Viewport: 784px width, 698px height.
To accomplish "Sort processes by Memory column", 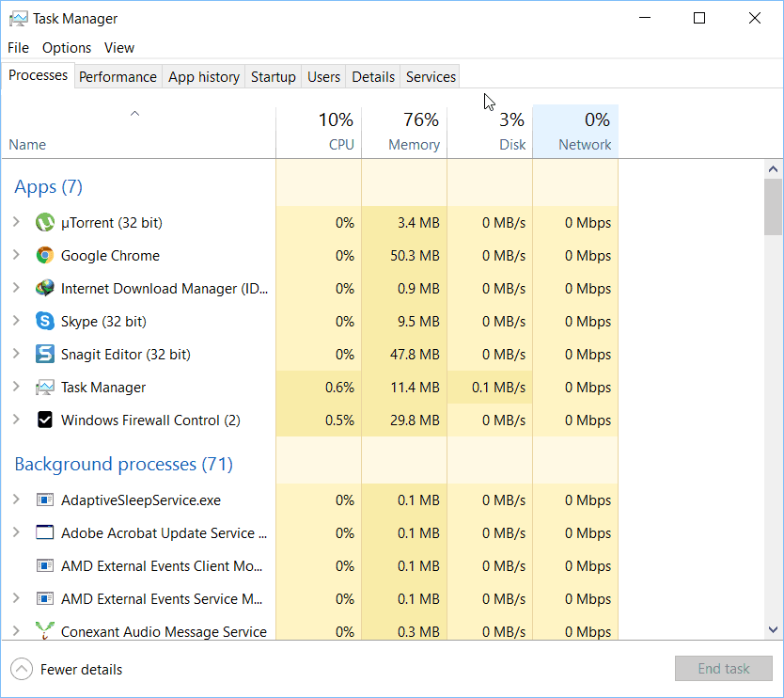I will tap(404, 132).
